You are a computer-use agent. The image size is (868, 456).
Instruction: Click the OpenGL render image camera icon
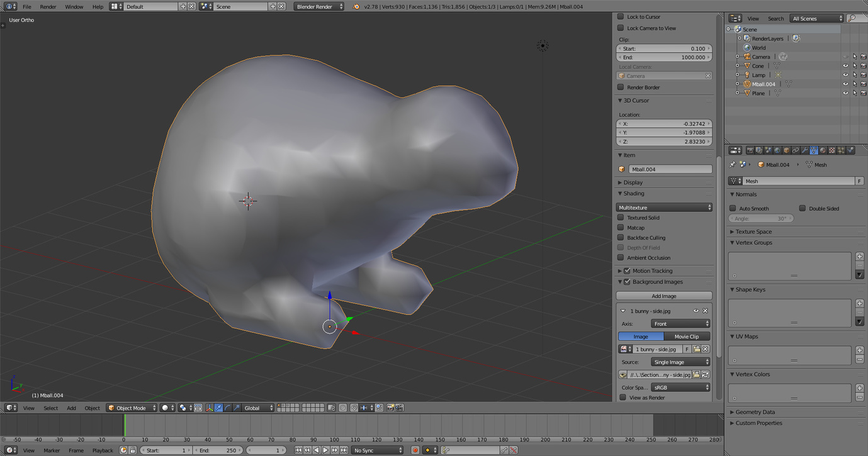click(390, 408)
